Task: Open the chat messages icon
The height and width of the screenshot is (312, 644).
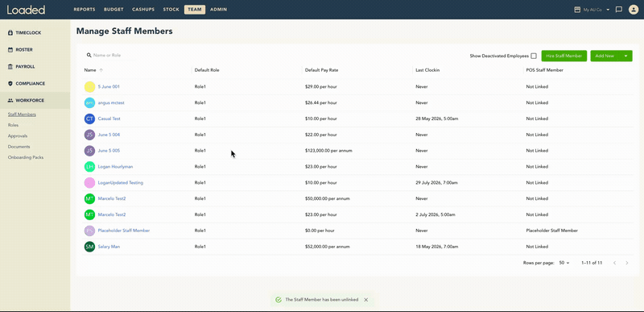Action: point(619,10)
